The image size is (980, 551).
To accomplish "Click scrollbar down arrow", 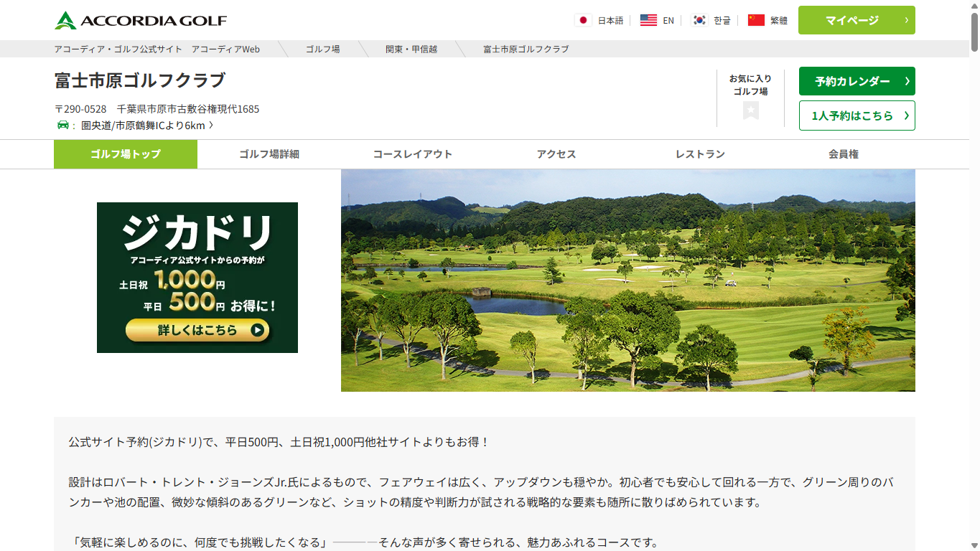I will tap(974, 545).
